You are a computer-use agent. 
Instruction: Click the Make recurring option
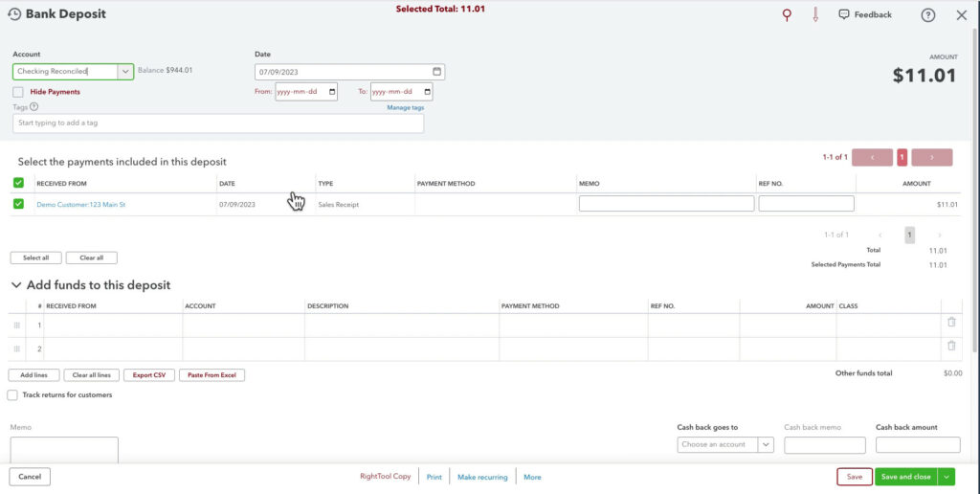tap(482, 477)
